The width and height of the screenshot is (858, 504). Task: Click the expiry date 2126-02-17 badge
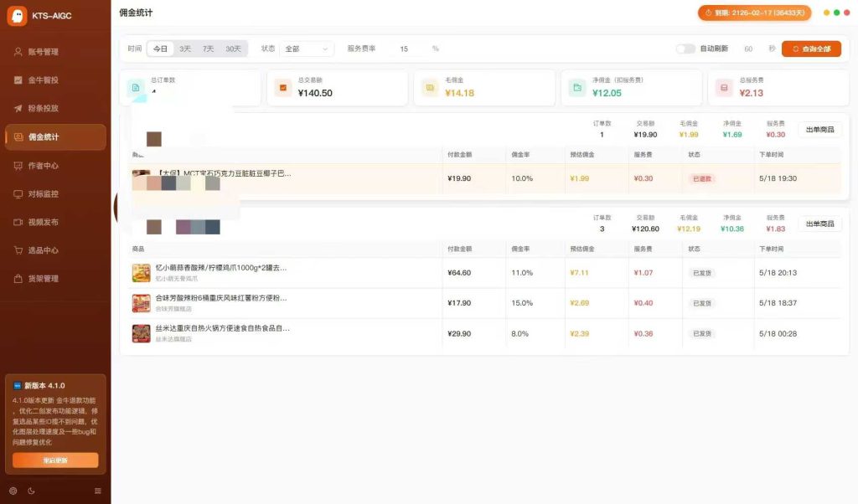pyautogui.click(x=755, y=13)
